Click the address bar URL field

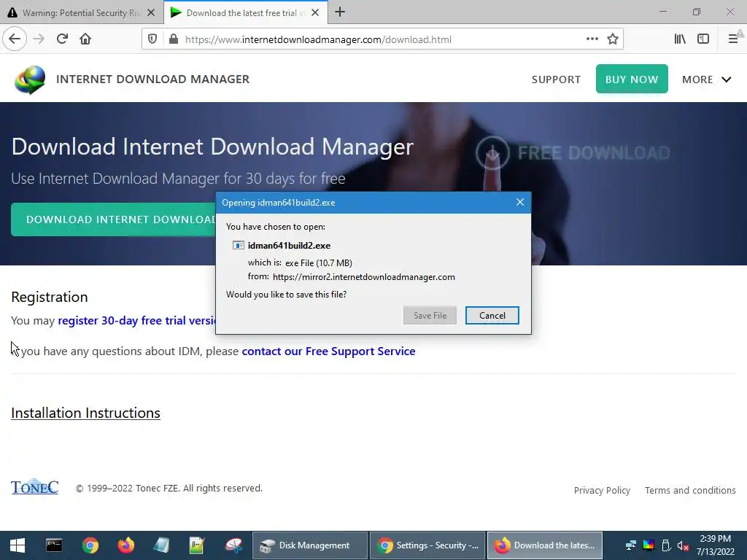(x=381, y=39)
